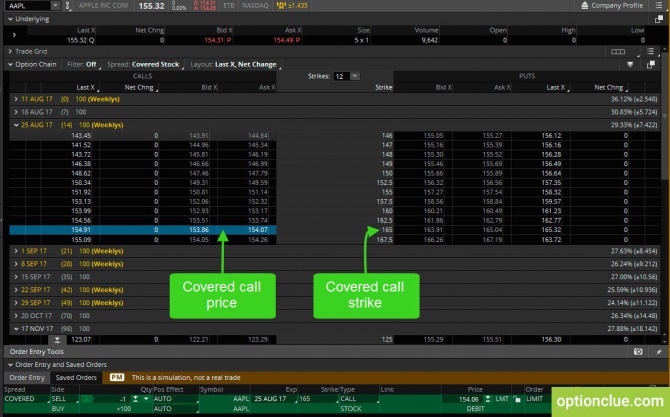
Task: Select the 165 strike cell
Action: (x=387, y=230)
